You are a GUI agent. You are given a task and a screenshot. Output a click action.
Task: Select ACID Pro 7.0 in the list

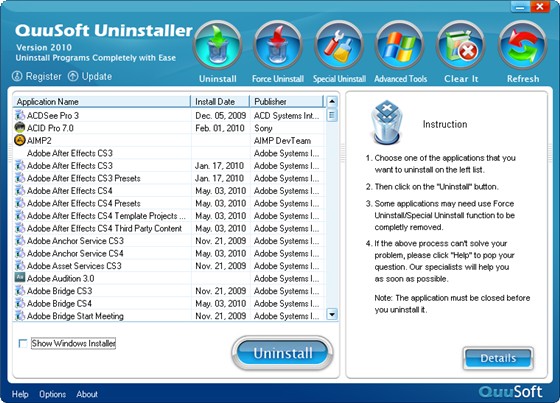[169, 128]
